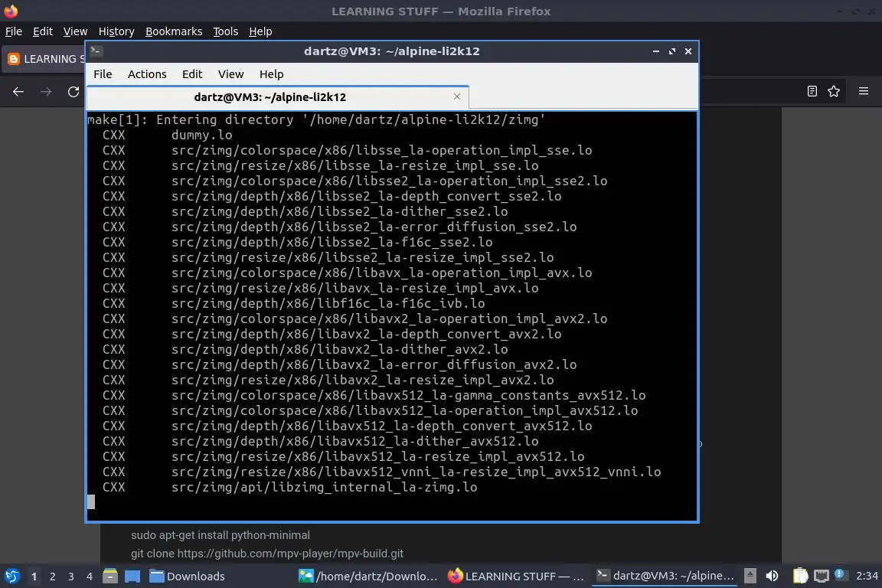The width and height of the screenshot is (882, 588).
Task: Open the network status tray icon
Action: (822, 576)
